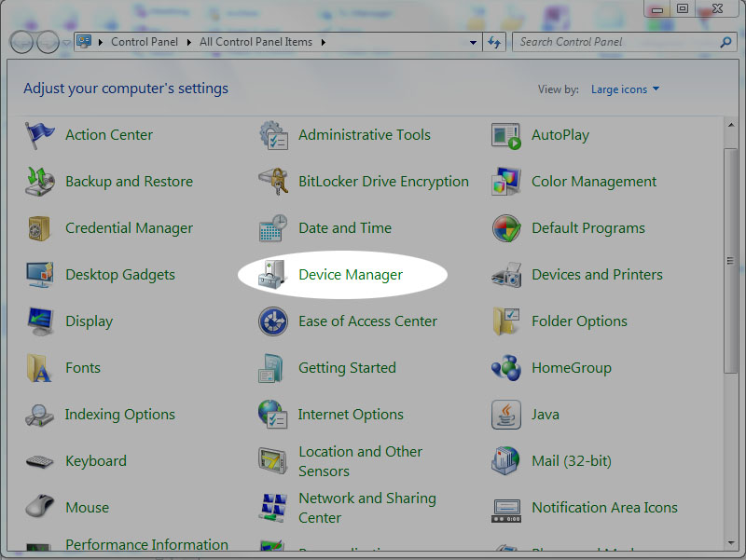
Task: Expand the All Control Panel Items breadcrumb arrow
Action: [323, 42]
